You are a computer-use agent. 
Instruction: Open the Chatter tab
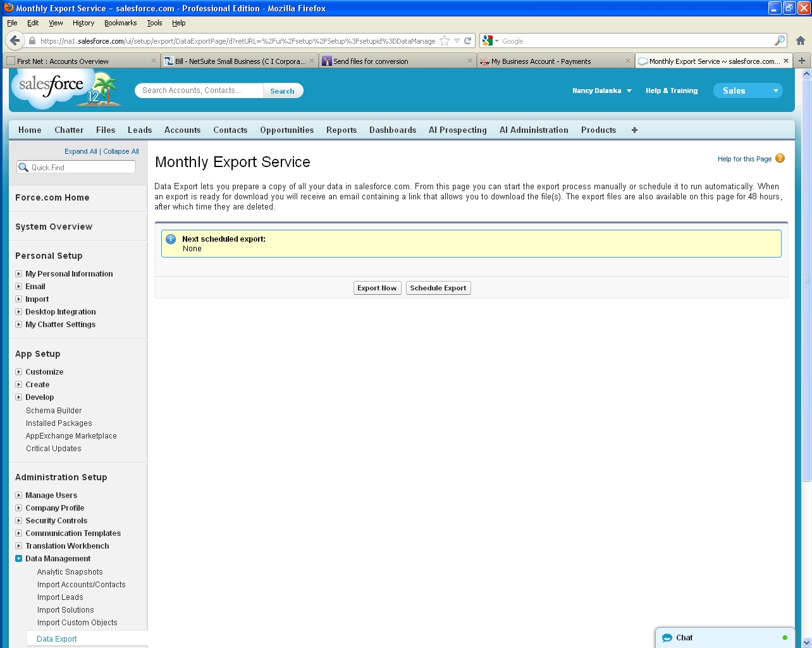[x=68, y=130]
